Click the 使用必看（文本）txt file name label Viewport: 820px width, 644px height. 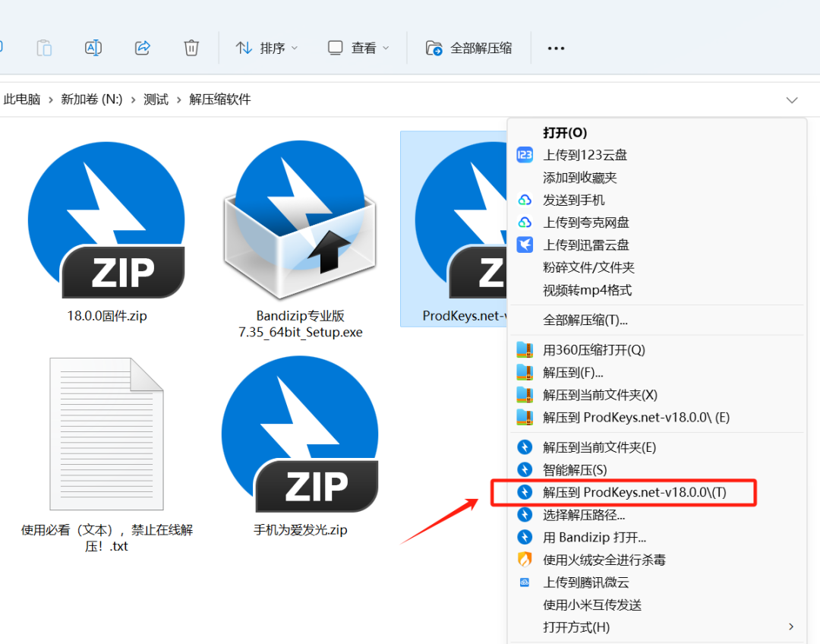(x=107, y=538)
